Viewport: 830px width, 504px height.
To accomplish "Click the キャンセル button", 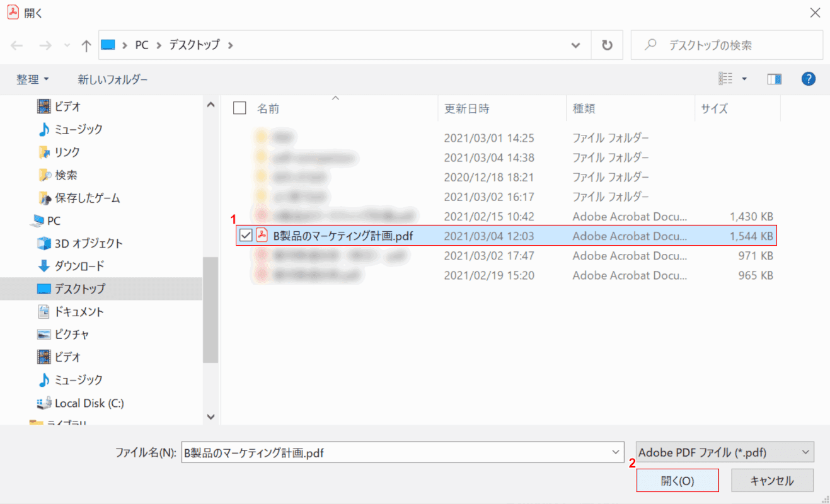I will pyautogui.click(x=772, y=481).
